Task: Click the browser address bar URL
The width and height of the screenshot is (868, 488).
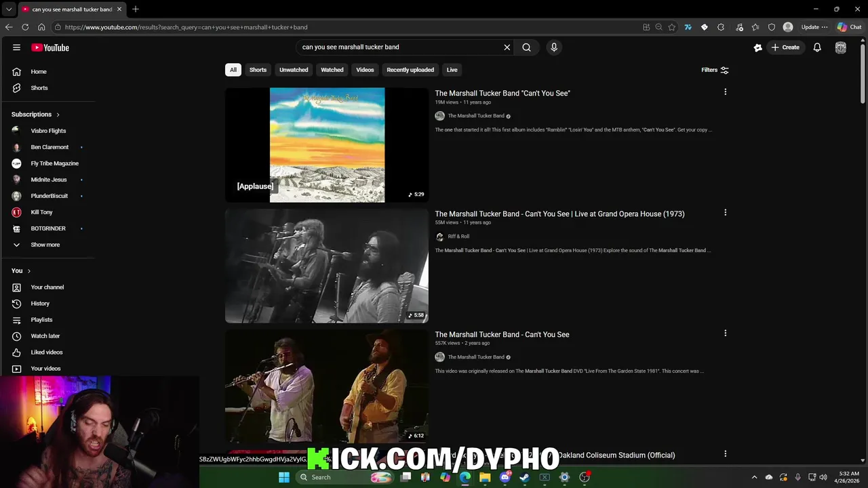Action: click(186, 27)
